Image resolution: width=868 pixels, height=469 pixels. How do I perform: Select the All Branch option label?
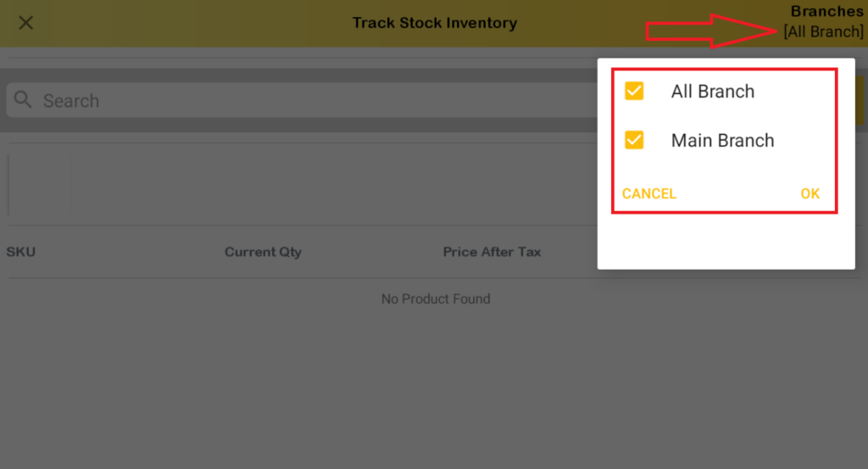712,92
